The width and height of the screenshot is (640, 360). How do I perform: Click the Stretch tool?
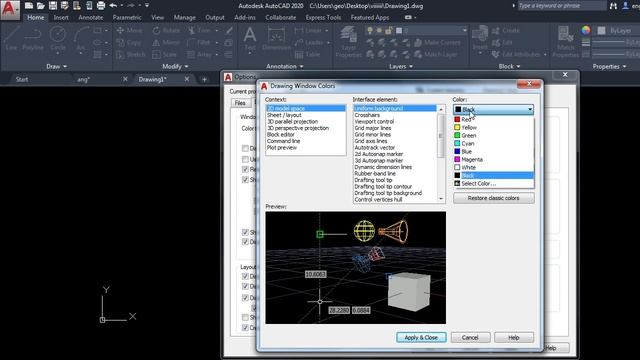click(x=131, y=54)
